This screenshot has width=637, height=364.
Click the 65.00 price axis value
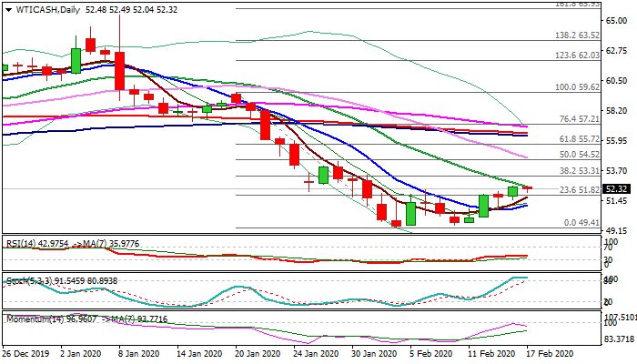point(616,21)
